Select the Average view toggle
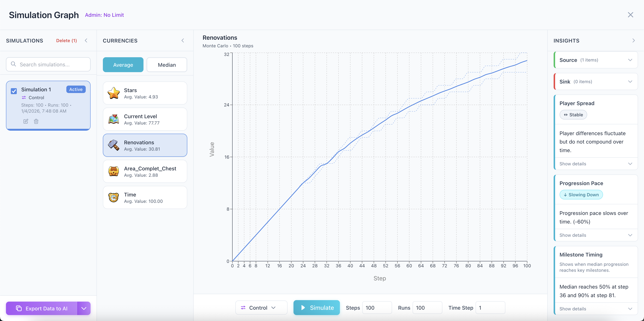This screenshot has width=644, height=321. [123, 65]
